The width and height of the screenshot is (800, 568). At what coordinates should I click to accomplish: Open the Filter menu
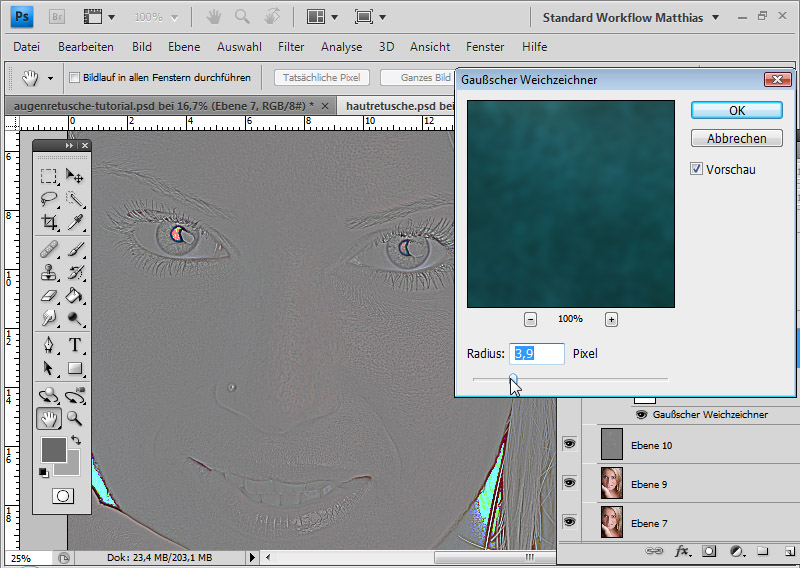point(291,47)
